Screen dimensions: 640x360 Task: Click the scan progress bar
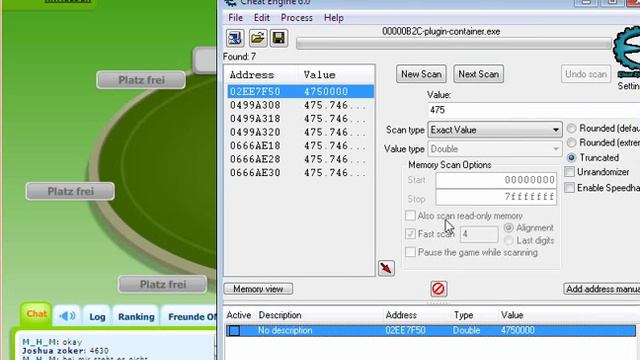coord(454,44)
